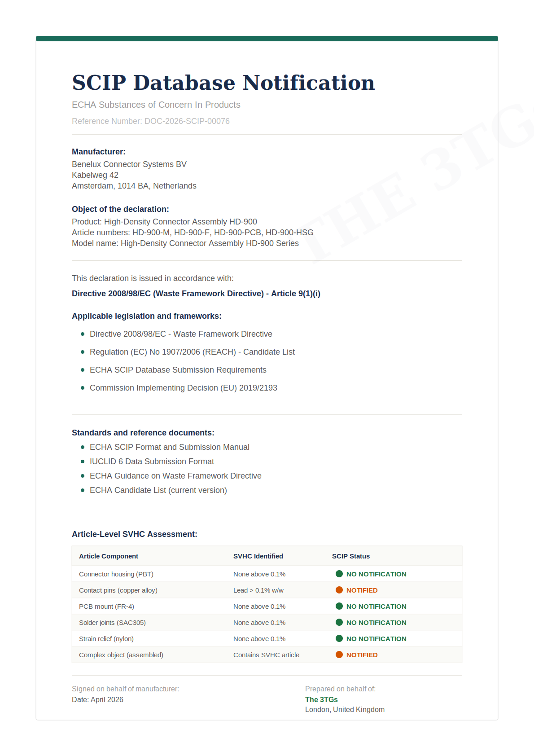The height and width of the screenshot is (756, 534).
Task: Click the 'Strain relief (nylon)' cell
Action: click(106, 639)
